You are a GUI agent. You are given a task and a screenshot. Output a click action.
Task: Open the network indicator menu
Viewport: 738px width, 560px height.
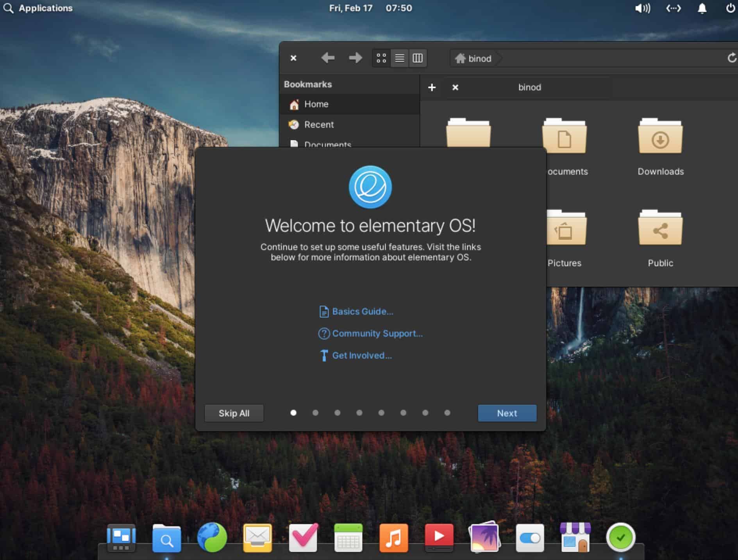pos(673,8)
